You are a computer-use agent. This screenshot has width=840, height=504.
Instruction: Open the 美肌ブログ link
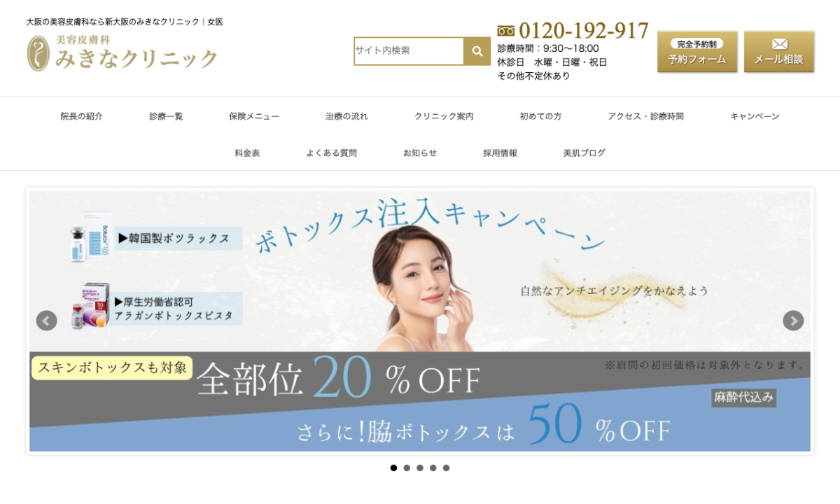[584, 153]
